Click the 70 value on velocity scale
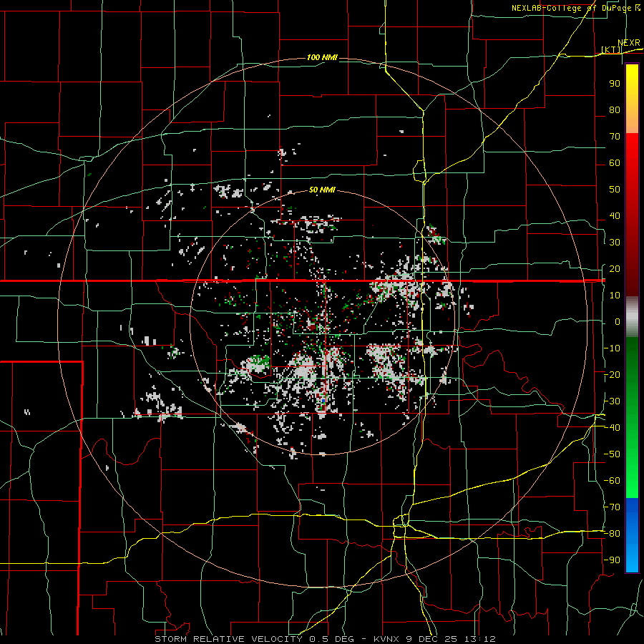Image resolution: width=644 pixels, height=644 pixels. (x=615, y=137)
